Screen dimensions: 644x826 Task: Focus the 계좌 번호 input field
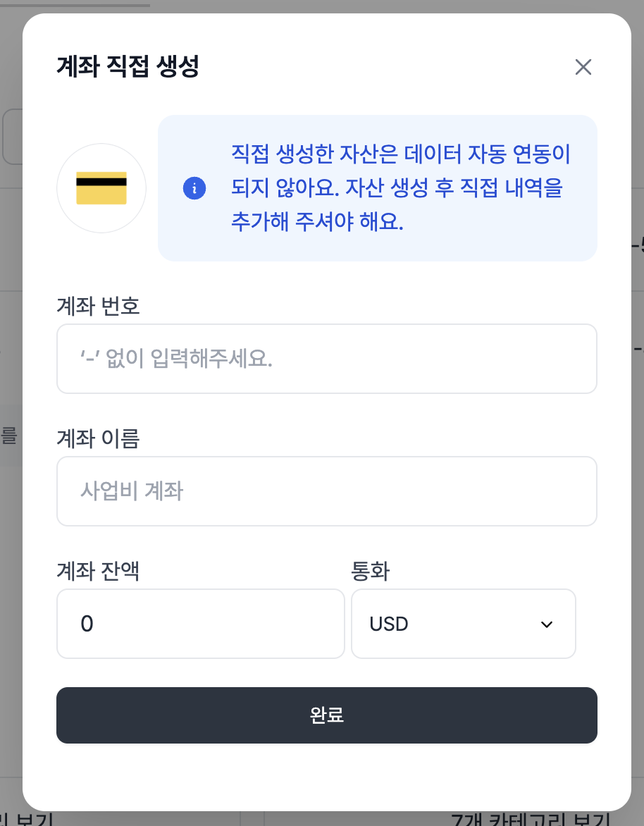tap(327, 359)
